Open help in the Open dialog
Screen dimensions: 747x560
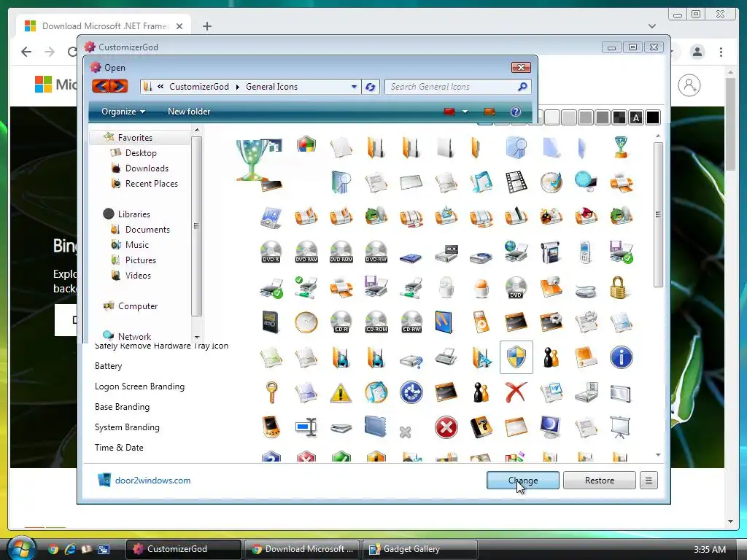click(x=516, y=112)
